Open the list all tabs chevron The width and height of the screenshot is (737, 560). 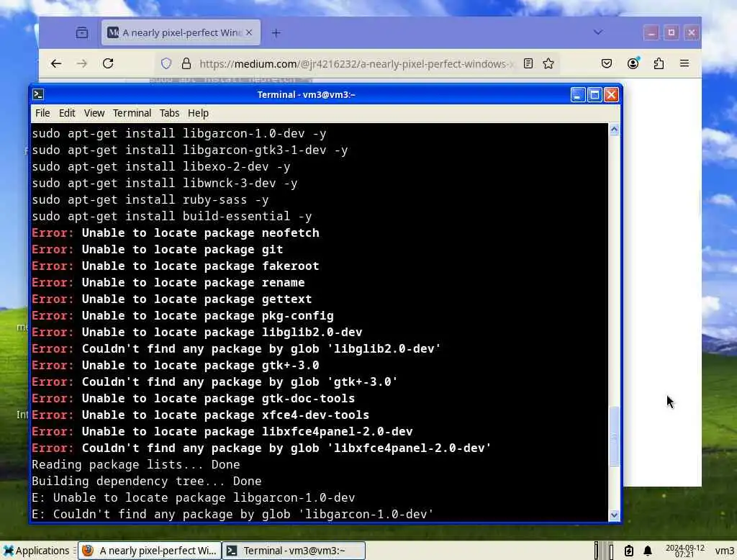(598, 32)
